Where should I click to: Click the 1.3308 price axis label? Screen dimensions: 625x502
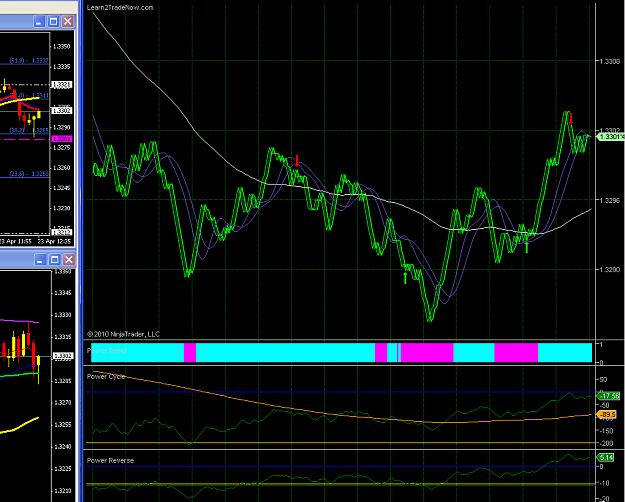coord(611,61)
